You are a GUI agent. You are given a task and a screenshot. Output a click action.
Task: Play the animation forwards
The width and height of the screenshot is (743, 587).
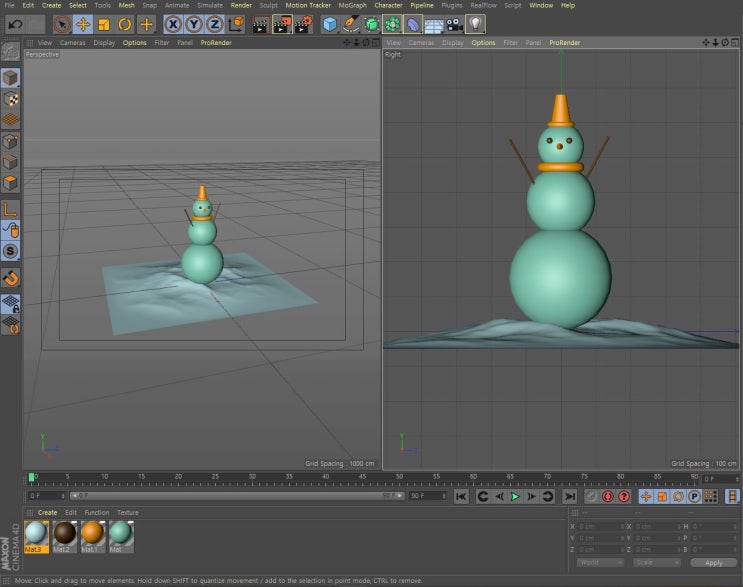pyautogui.click(x=515, y=497)
